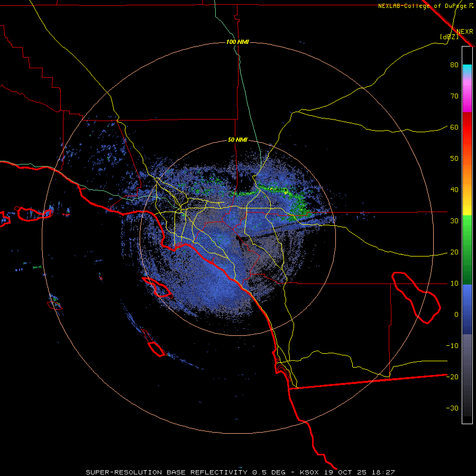Click the 50 NMI range ring label

[237, 140]
